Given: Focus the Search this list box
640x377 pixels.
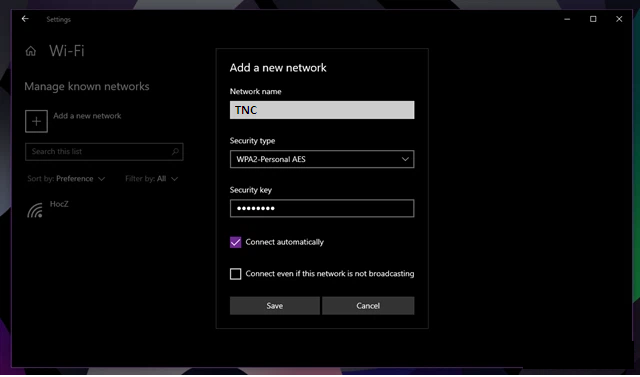Looking at the screenshot, I should [x=104, y=151].
